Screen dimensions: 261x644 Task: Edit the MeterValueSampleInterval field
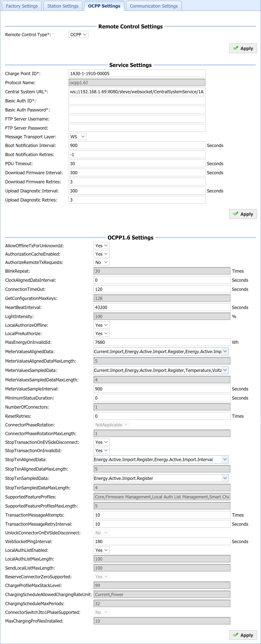tap(162, 389)
